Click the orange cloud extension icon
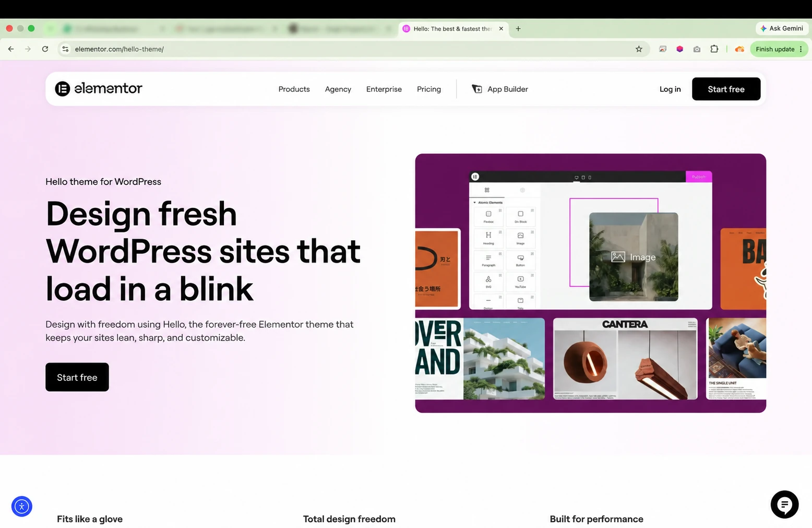Screen dimensions: 812x528 (x=739, y=49)
